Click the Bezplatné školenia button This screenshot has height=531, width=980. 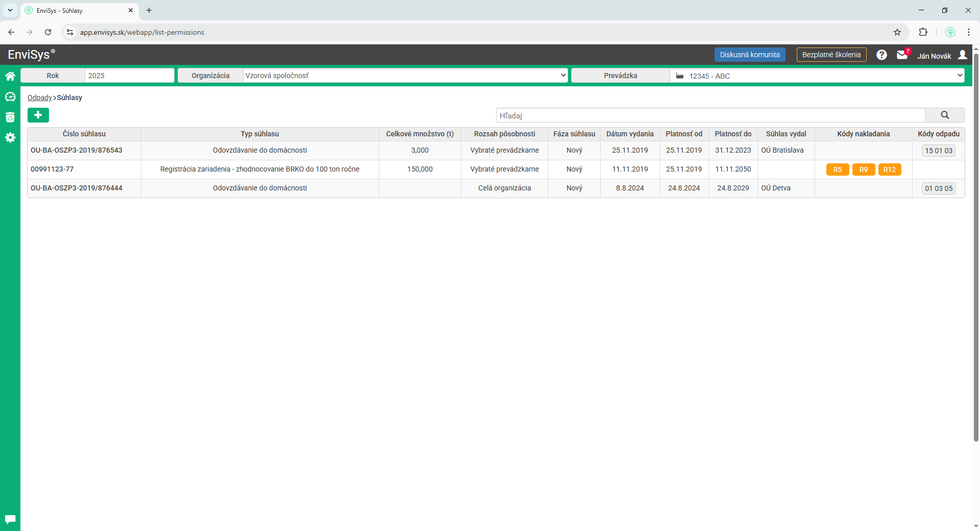tap(831, 55)
